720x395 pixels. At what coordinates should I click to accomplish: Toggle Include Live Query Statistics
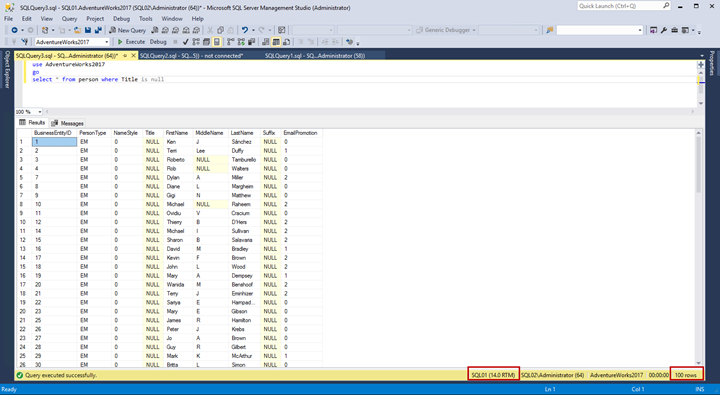[x=242, y=42]
